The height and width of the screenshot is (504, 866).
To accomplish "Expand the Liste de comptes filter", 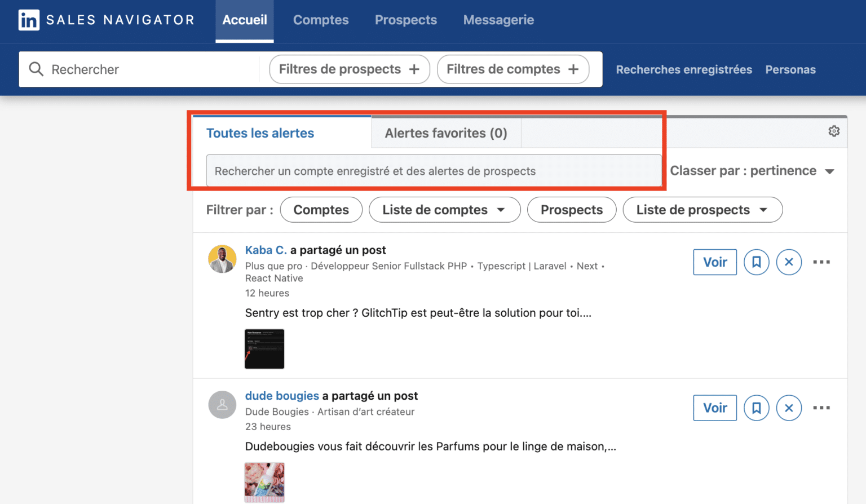I will (x=444, y=209).
